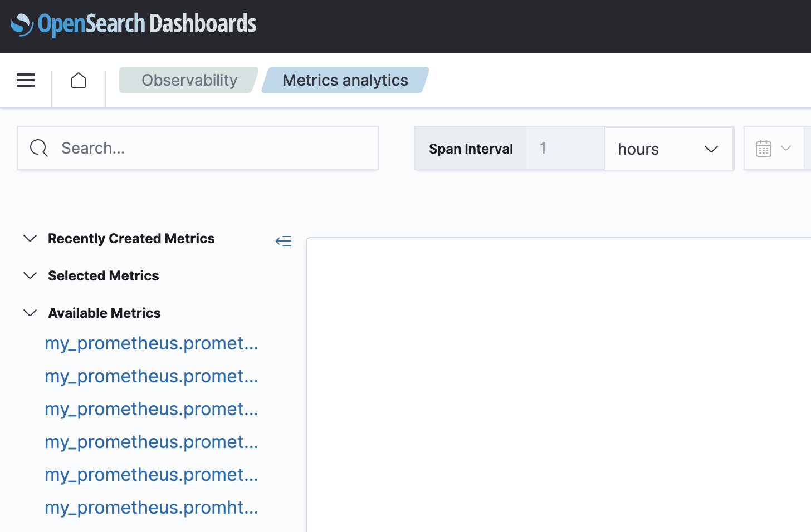
Task: Collapse the metrics sidebar panel
Action: click(283, 240)
